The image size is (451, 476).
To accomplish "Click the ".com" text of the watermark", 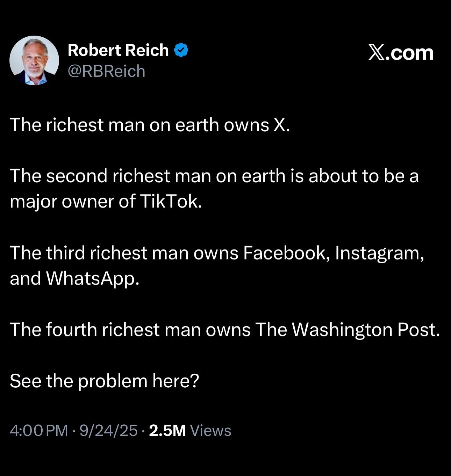I will pyautogui.click(x=410, y=53).
